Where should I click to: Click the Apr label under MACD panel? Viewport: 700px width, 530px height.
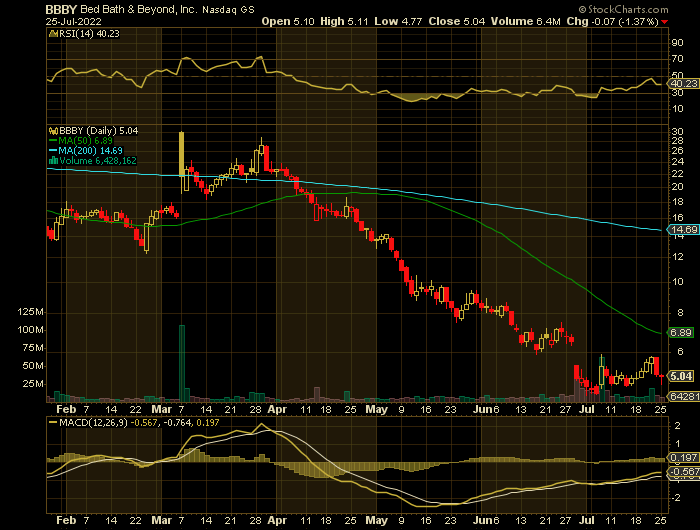277,521
